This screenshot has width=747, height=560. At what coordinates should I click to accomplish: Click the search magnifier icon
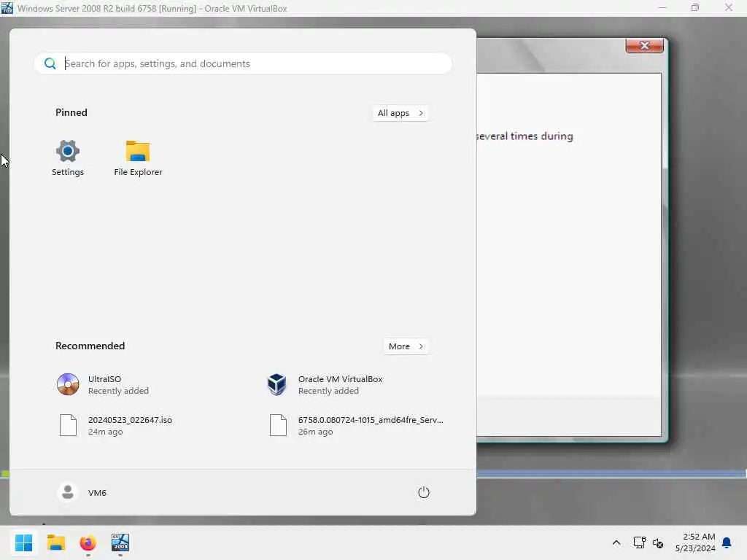point(50,63)
